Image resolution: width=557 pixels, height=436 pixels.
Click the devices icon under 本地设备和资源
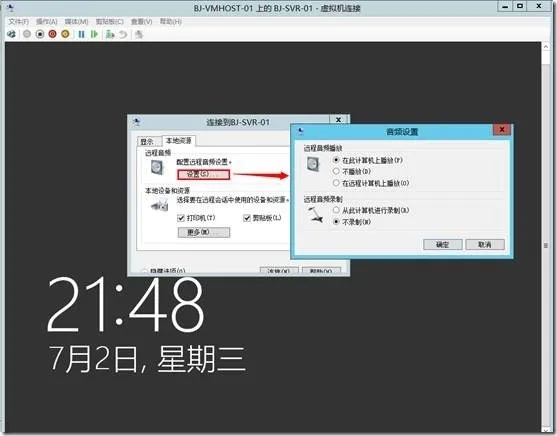[159, 206]
